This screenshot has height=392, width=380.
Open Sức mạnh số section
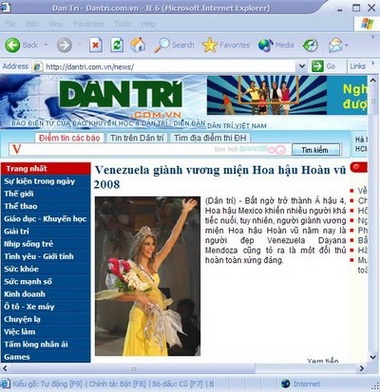click(46, 282)
